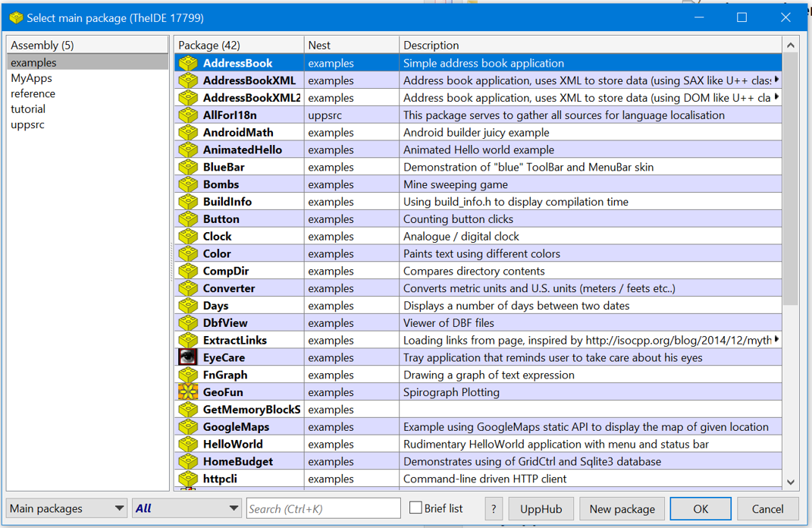
Task: Enable the Brief list checkbox
Action: (x=415, y=508)
